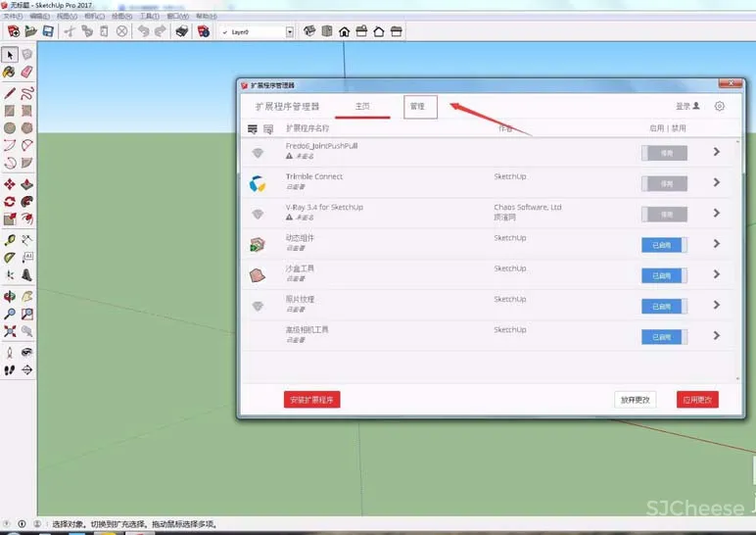
Task: Click the status bar info circle icon
Action: [22, 524]
